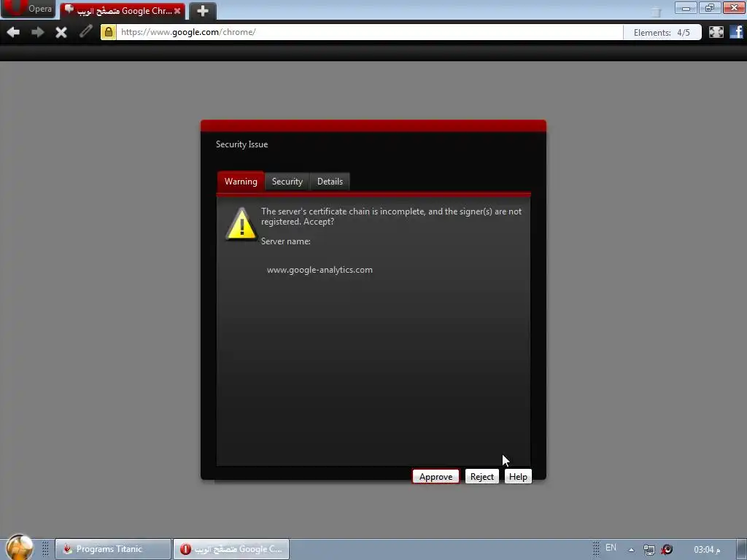Image resolution: width=747 pixels, height=560 pixels.
Task: Stop loading with the X icon
Action: 61,32
